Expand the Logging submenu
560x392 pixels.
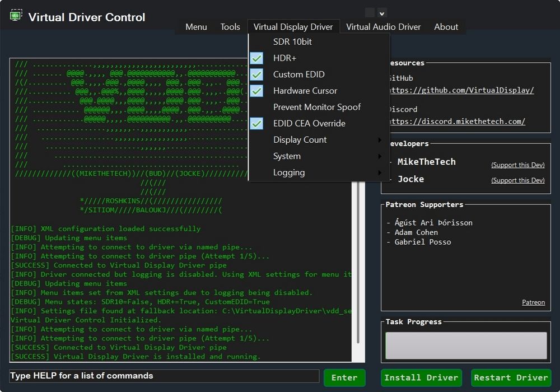point(290,172)
